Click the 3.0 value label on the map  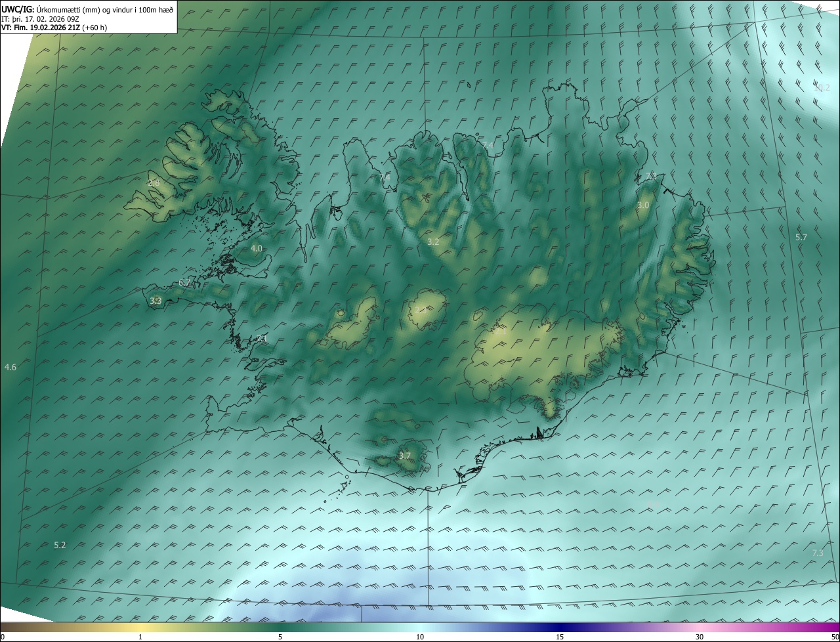click(643, 205)
